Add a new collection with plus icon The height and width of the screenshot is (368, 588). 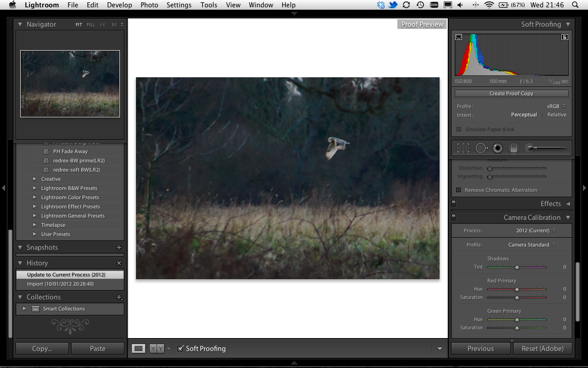tap(119, 297)
